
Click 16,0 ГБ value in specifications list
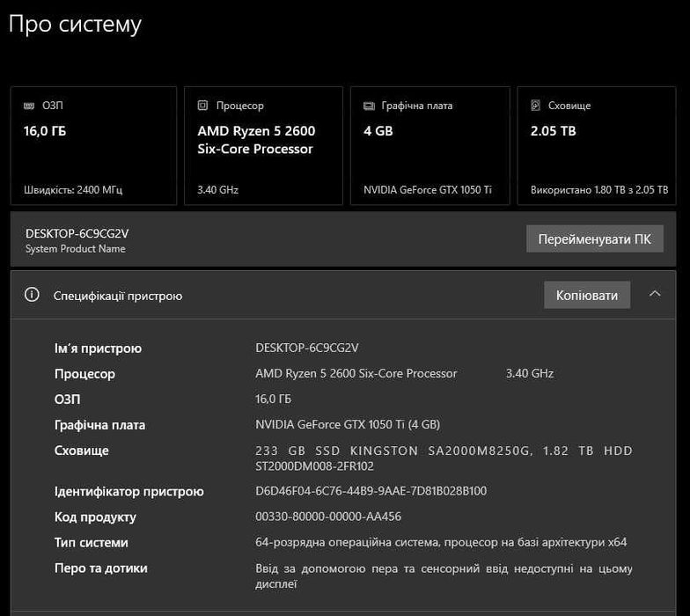pos(273,399)
